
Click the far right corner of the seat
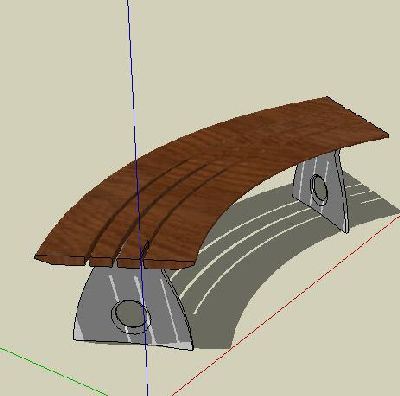387,135
